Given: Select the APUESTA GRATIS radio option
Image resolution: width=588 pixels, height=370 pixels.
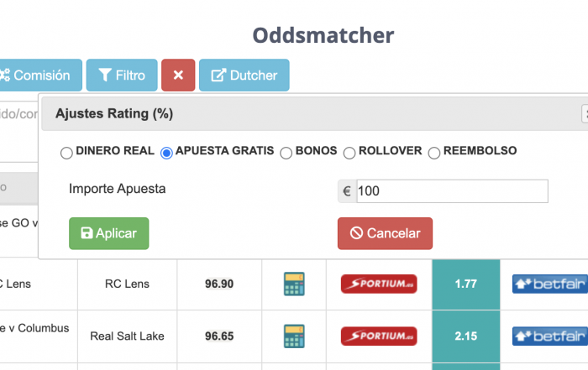Looking at the screenshot, I should [166, 153].
